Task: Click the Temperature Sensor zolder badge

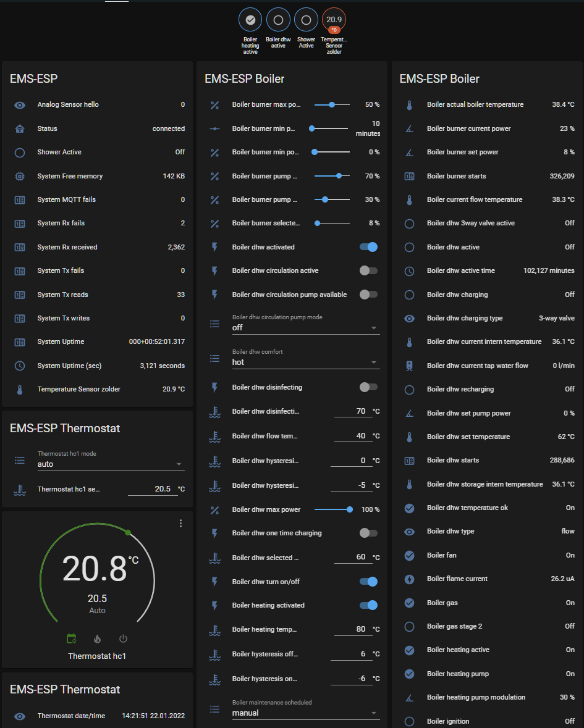Action: (x=334, y=20)
